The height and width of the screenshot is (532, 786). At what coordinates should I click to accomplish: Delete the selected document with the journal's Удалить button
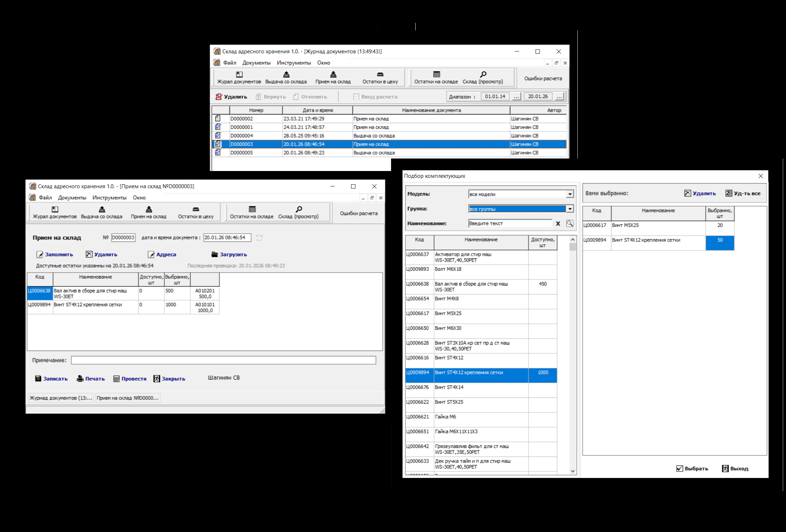[x=231, y=97]
